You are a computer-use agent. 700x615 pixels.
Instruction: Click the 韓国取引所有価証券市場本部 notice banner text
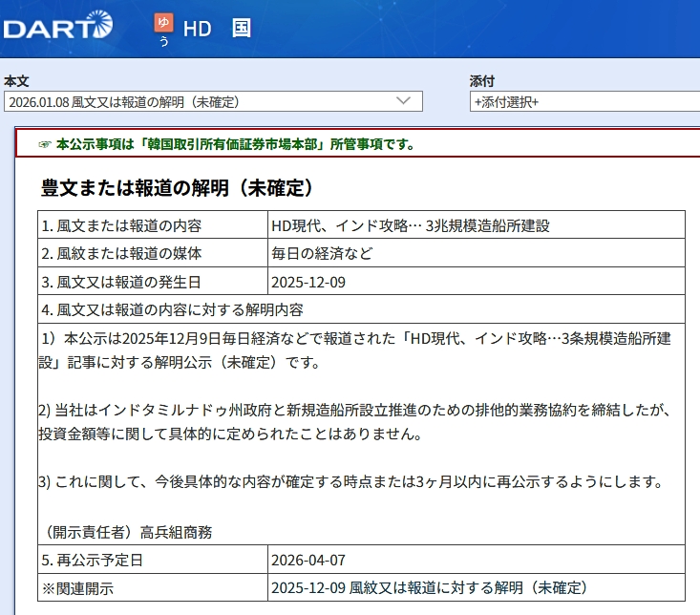(235, 144)
